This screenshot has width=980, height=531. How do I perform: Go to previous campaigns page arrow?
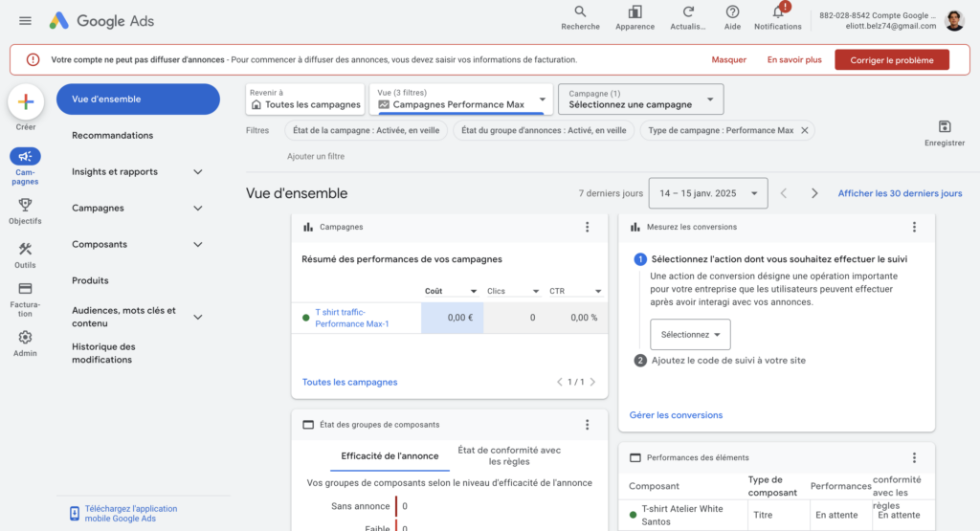tap(559, 382)
